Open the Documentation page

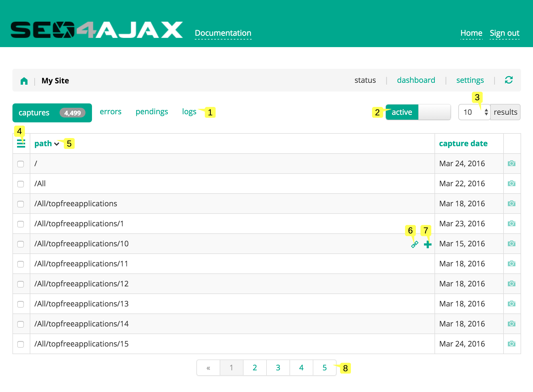223,33
